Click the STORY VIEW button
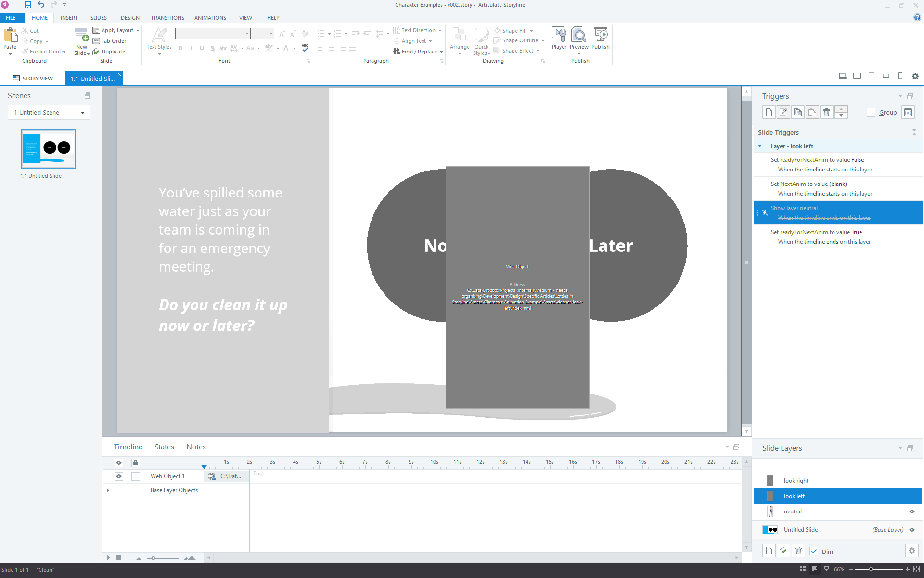 point(33,79)
